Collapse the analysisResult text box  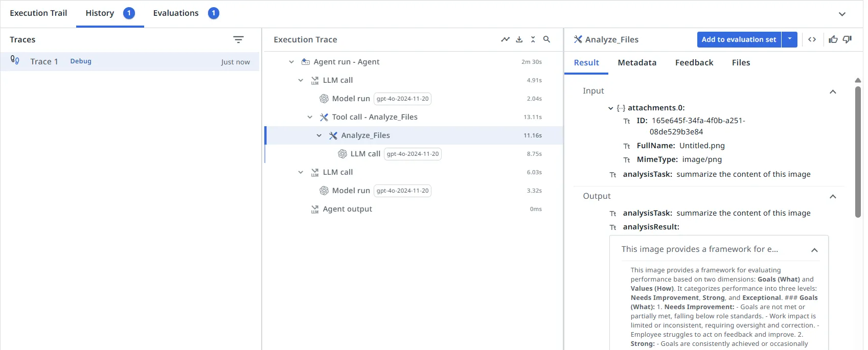814,250
